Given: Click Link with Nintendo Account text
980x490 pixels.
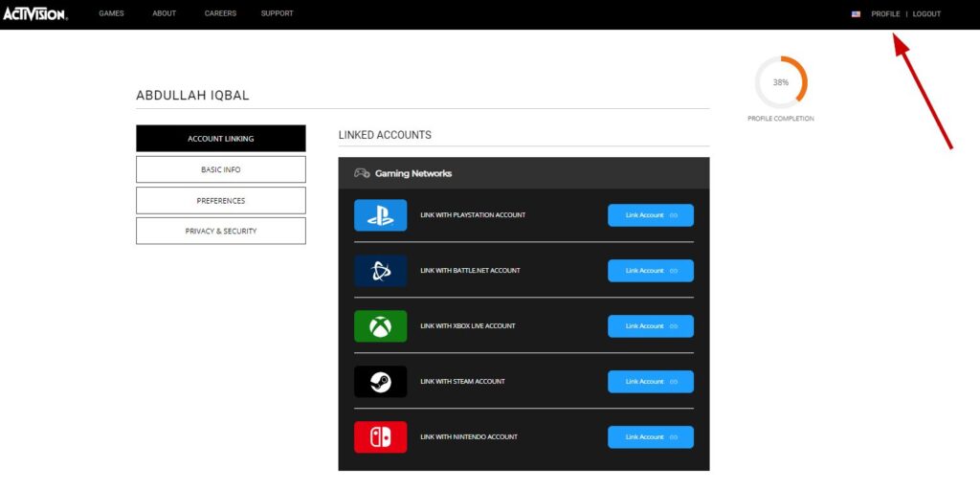Looking at the screenshot, I should coord(469,436).
